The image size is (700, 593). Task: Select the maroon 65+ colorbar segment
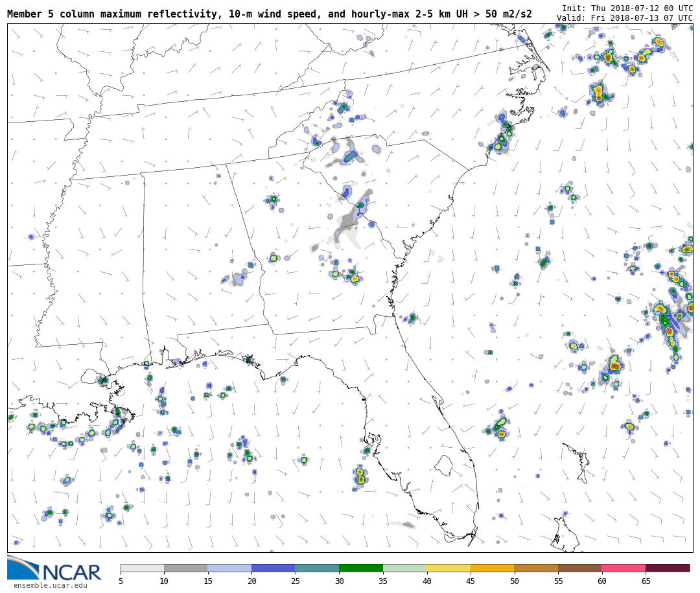coord(668,568)
